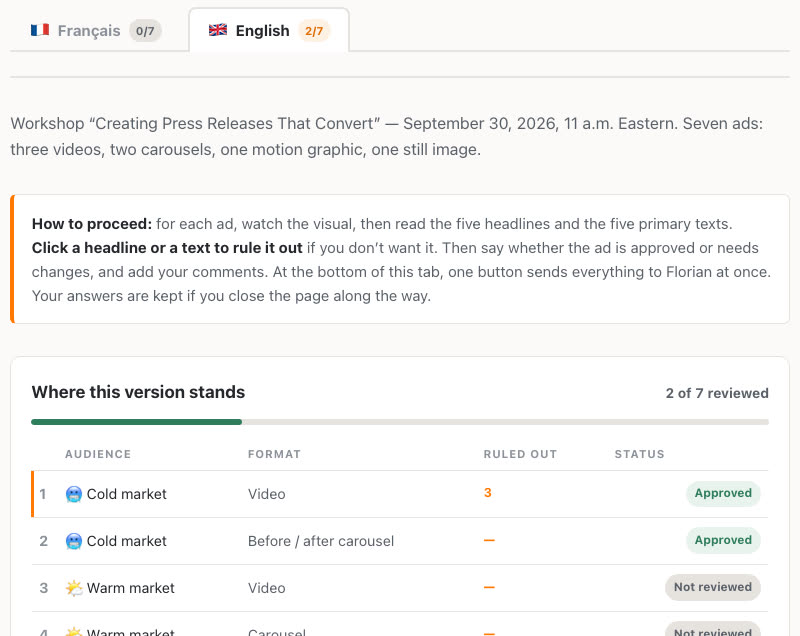Viewport: 800px width, 636px height.
Task: Open row 1 Cold market Video ad
Action: point(399,494)
